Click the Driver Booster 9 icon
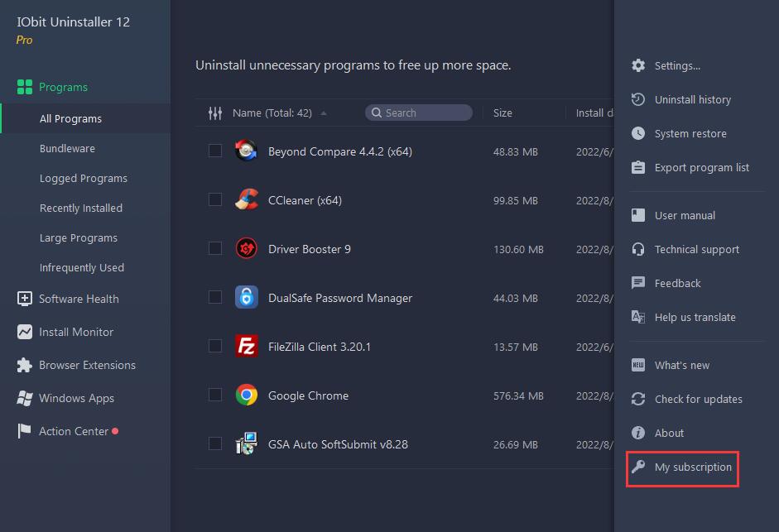 pyautogui.click(x=247, y=248)
